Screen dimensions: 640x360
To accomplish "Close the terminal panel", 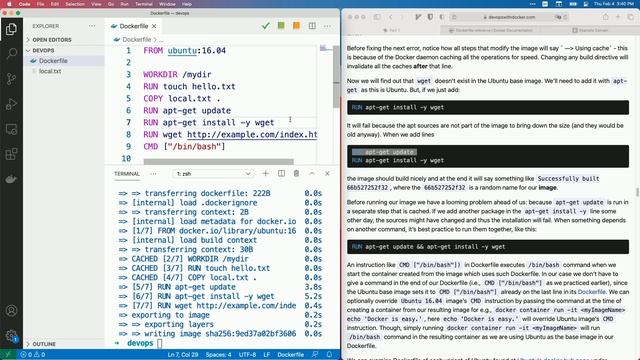I will coord(327,173).
